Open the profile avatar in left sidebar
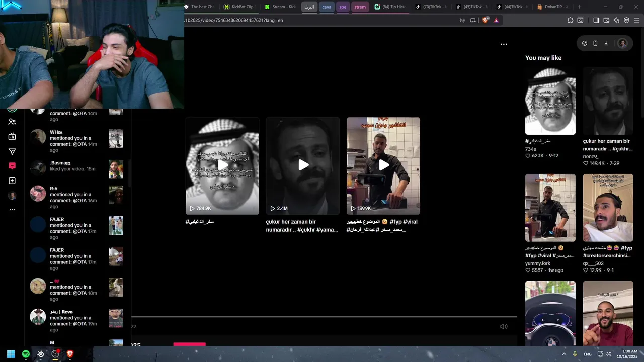 [12, 196]
